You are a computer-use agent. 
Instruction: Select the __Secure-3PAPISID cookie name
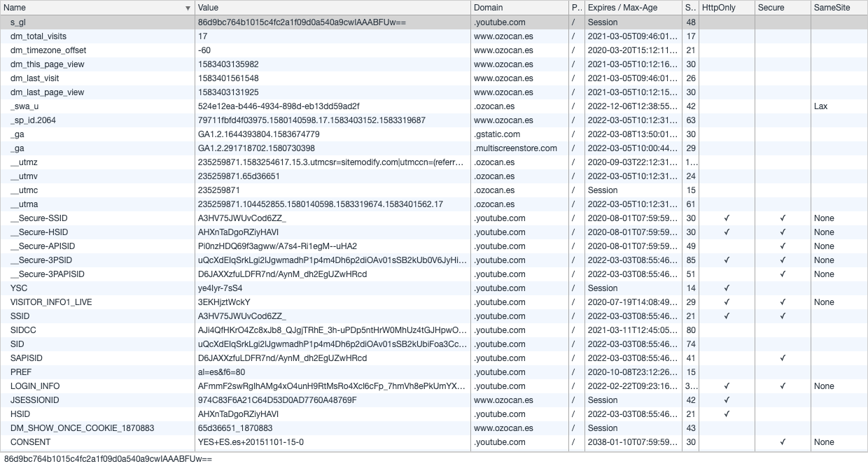click(48, 274)
